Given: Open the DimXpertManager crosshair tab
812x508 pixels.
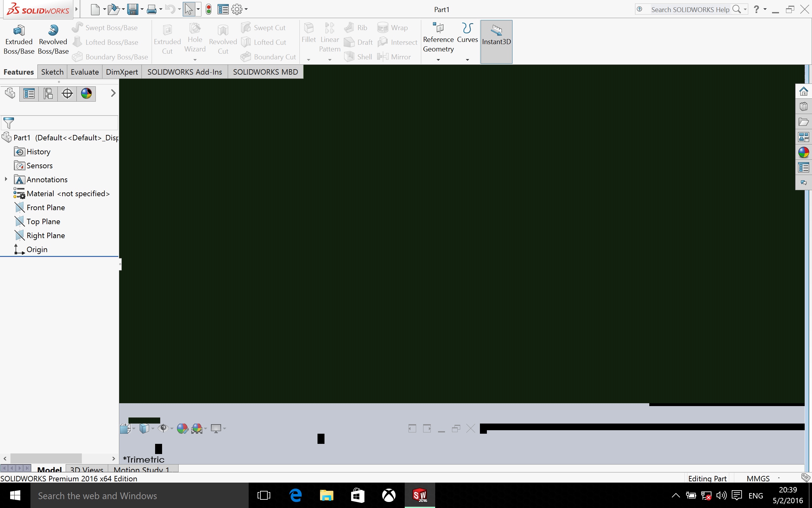Looking at the screenshot, I should [x=67, y=93].
